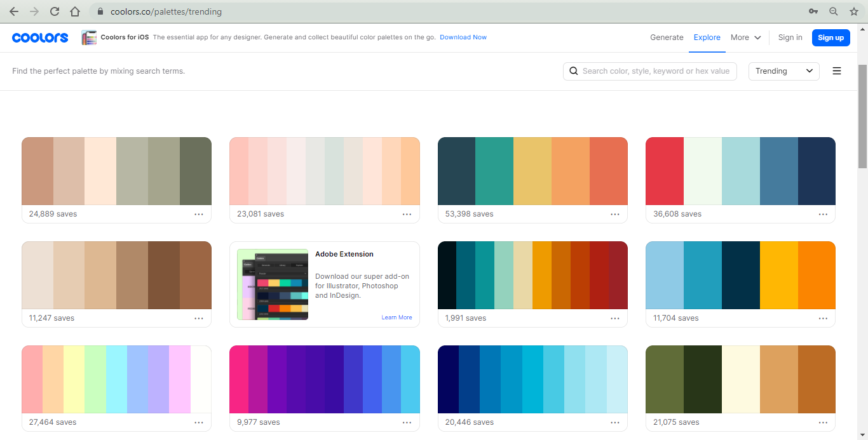Pick yellow swatch in 11,704 saves palette
The width and height of the screenshot is (868, 440).
point(778,275)
